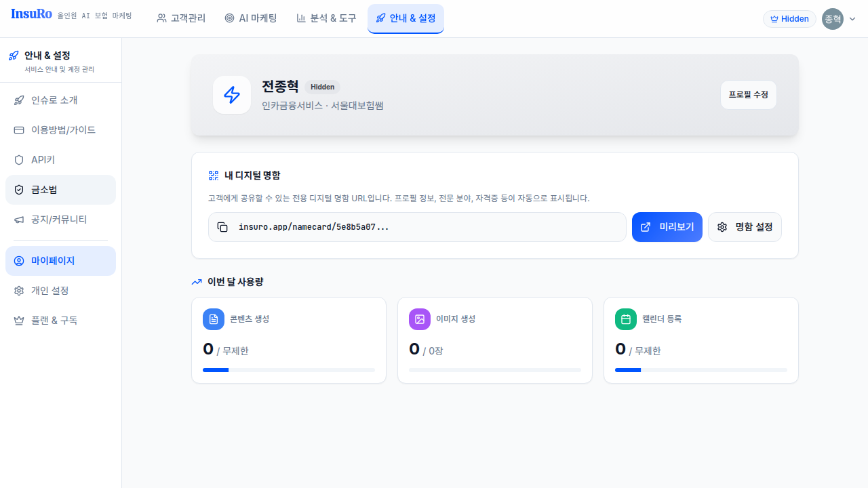This screenshot has height=488, width=868.
Task: Open 명함 설정 button
Action: coord(745,227)
